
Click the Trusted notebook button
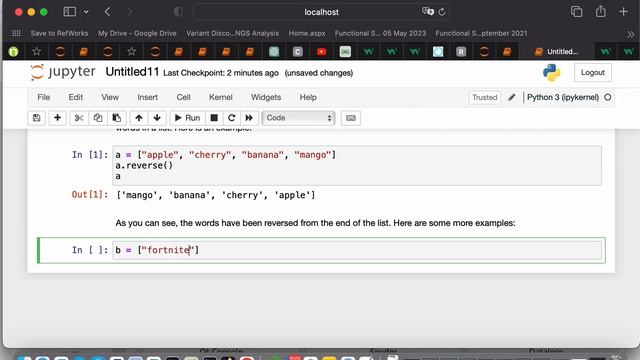[x=484, y=98]
